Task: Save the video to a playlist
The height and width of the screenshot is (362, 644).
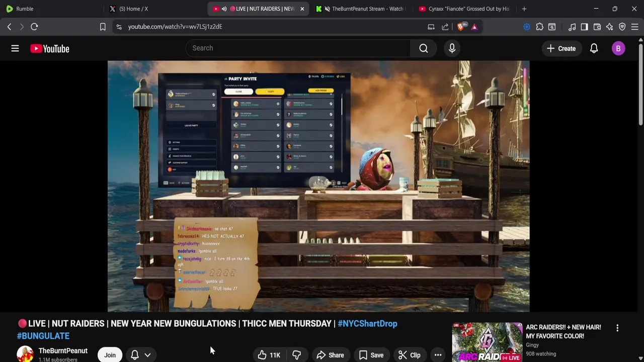Action: tap(371, 355)
